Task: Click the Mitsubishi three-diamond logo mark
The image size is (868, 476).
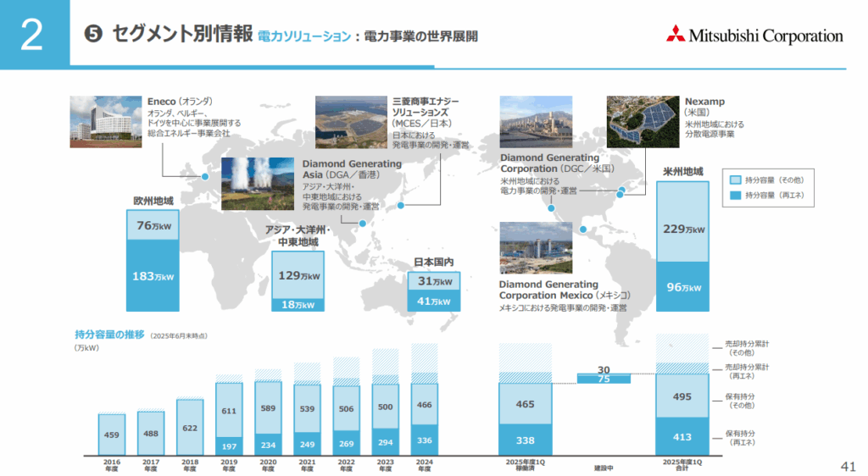Action: [x=676, y=34]
